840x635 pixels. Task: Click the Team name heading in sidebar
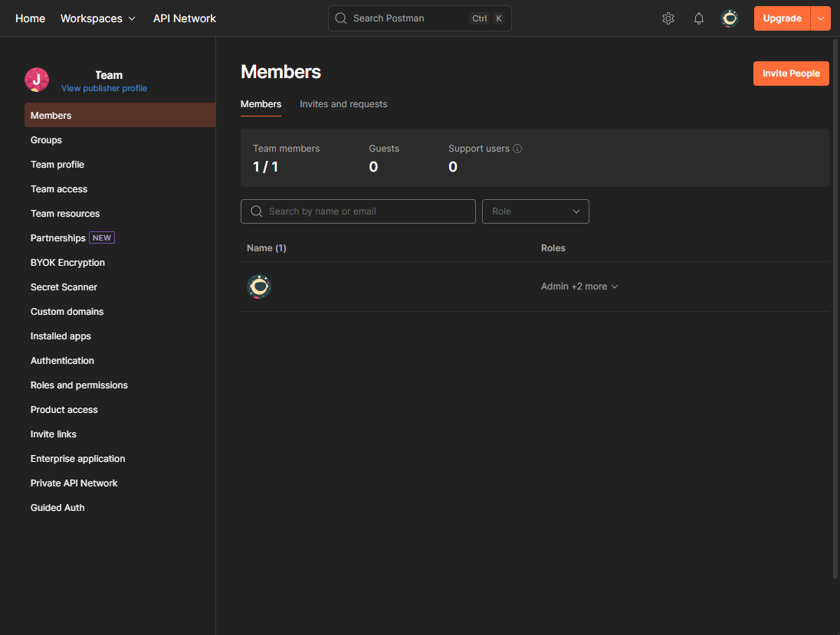pyautogui.click(x=109, y=75)
